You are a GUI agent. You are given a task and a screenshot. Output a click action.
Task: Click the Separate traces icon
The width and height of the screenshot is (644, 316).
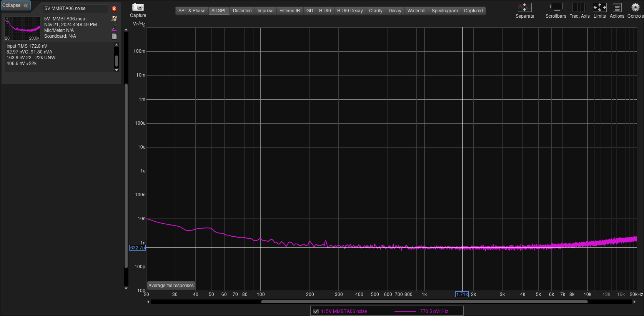tap(524, 7)
